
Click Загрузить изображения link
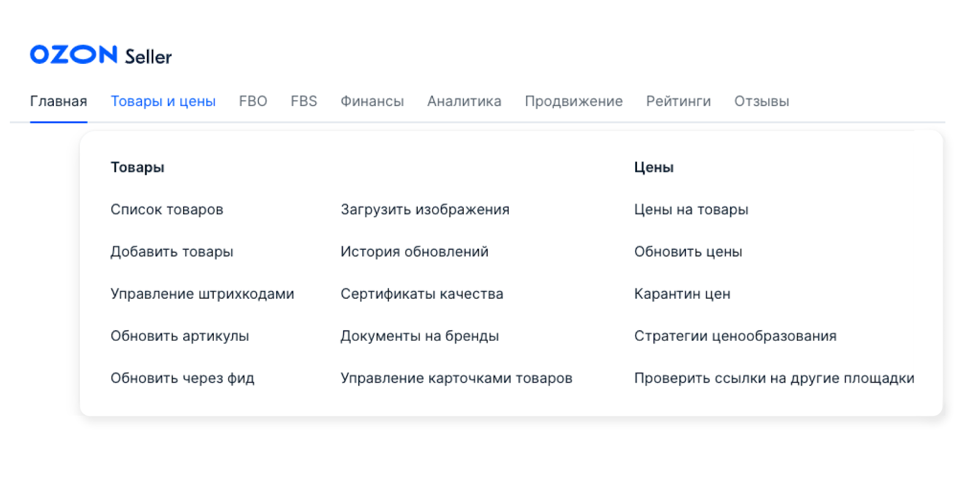point(425,210)
